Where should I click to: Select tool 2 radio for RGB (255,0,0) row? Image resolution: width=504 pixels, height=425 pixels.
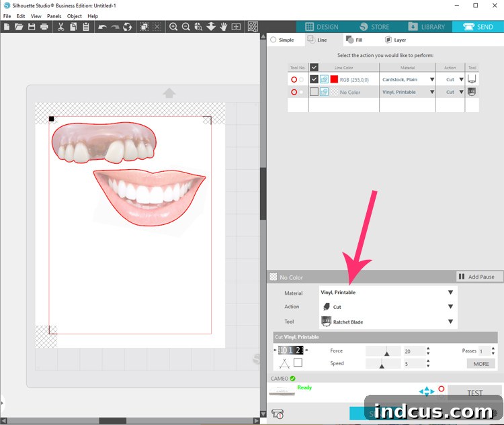point(301,79)
